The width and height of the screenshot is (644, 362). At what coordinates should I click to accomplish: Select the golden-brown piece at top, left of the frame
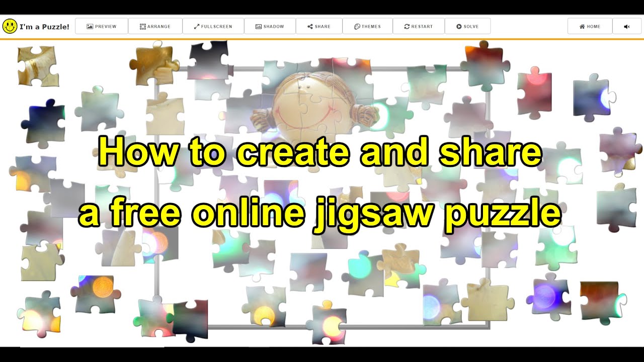(x=153, y=64)
